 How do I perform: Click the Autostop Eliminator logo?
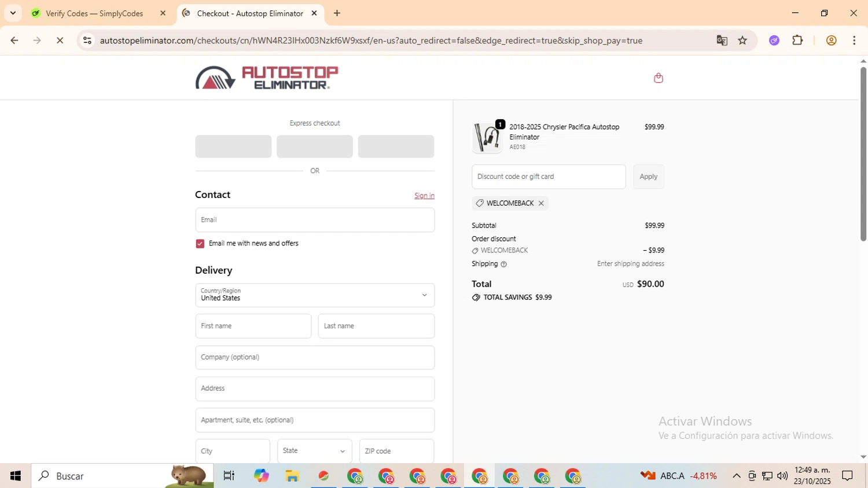[267, 78]
